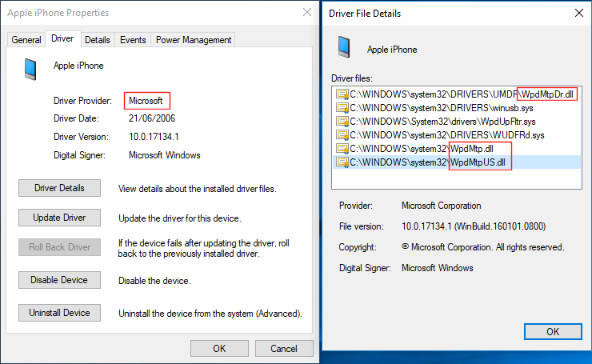Click the Disable Device button
The width and height of the screenshot is (592, 364).
(60, 280)
